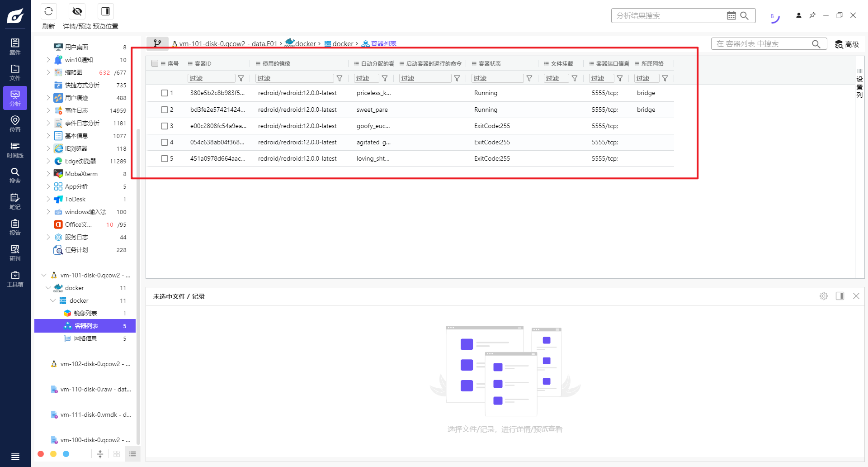
Task: Expand the 用户痕迹 tree node
Action: pyautogui.click(x=48, y=98)
